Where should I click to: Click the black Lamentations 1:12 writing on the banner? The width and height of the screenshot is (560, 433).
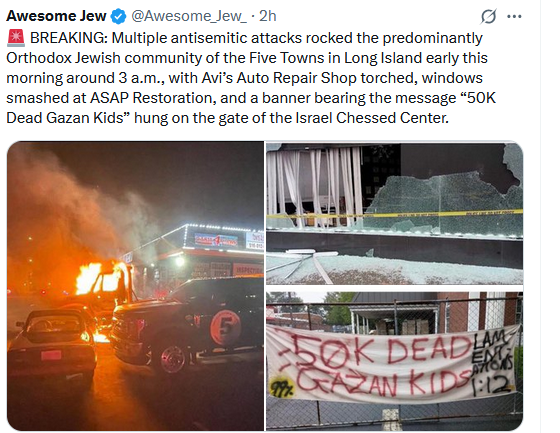[x=493, y=363]
